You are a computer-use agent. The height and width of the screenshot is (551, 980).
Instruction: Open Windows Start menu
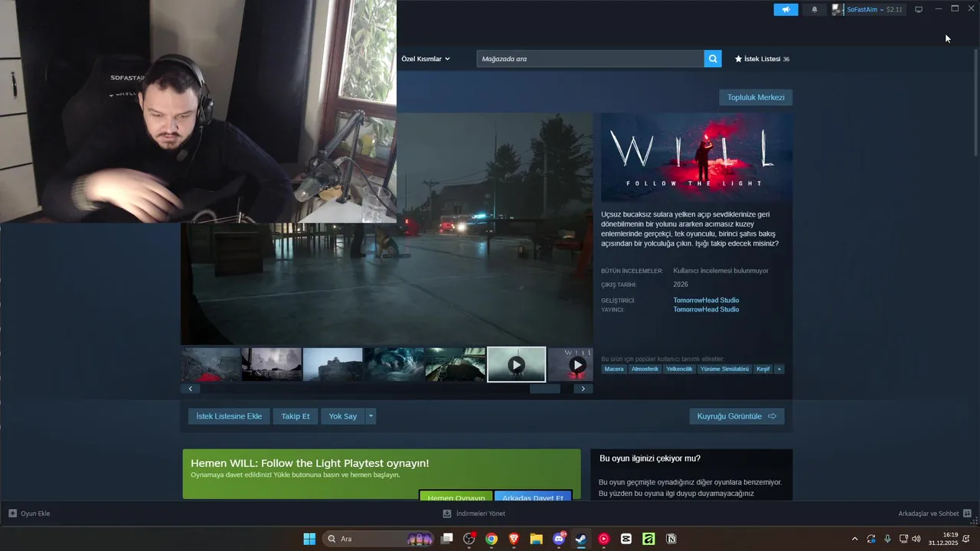[x=309, y=539]
